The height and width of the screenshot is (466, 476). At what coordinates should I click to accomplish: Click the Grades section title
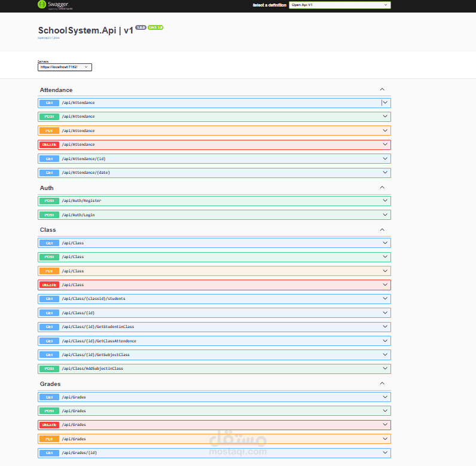click(x=50, y=384)
